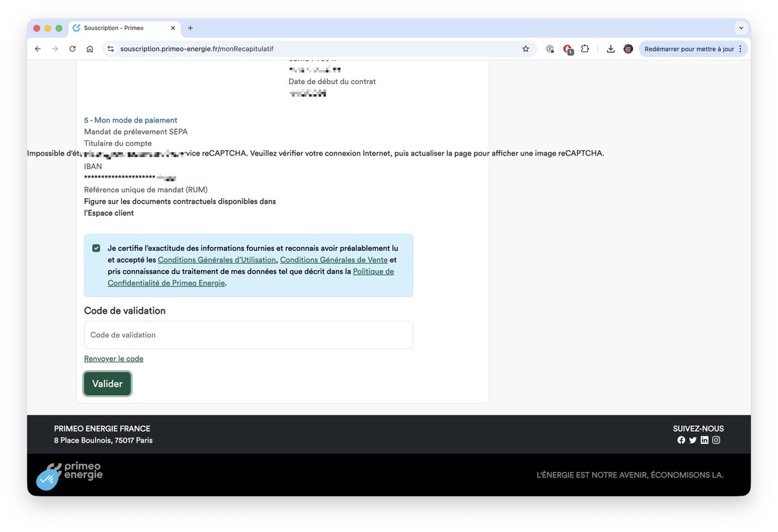Open the red extension icon with badge

(x=568, y=49)
